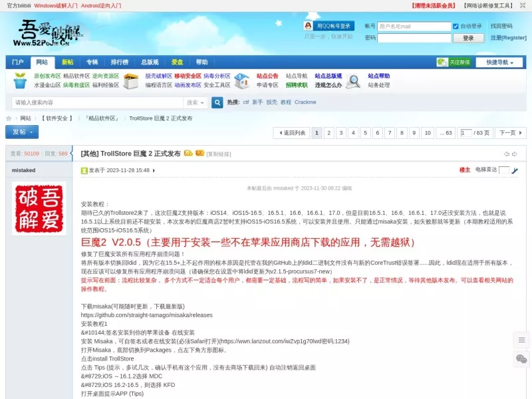The height and width of the screenshot is (399, 532).
Task: Open the 脱壳破解区 link
Action: click(x=158, y=76)
